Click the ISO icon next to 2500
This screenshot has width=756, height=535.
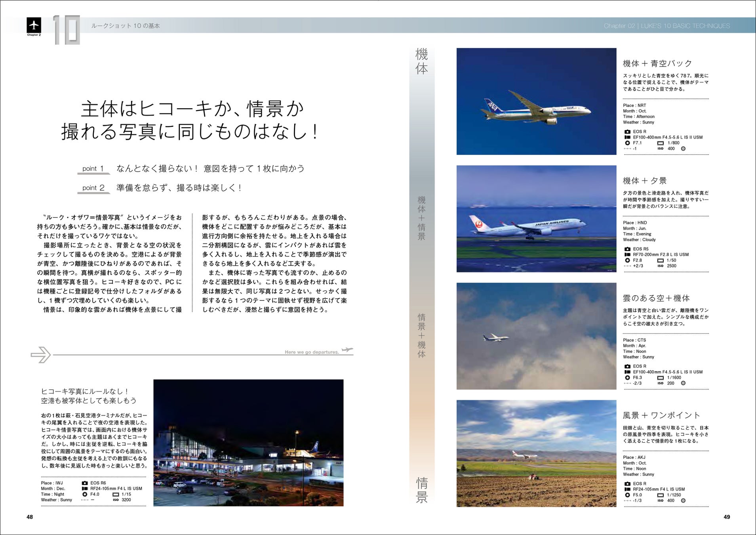660,266
